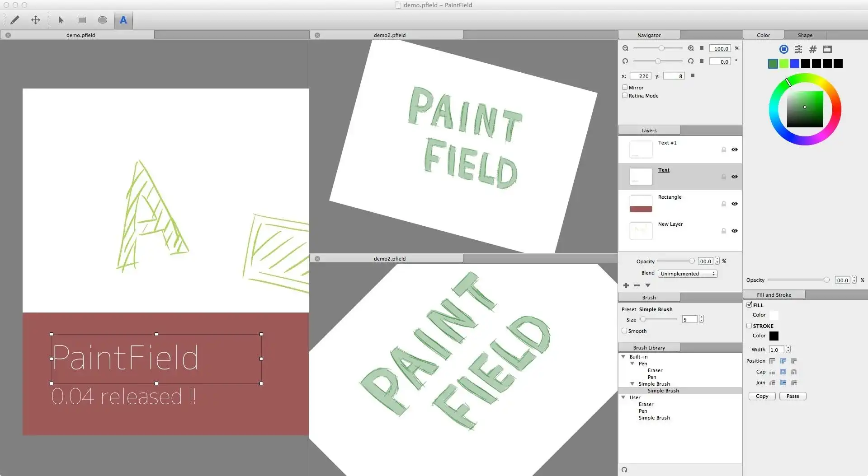868x476 pixels.
Task: Select the arrow pointer tool
Action: click(x=61, y=20)
